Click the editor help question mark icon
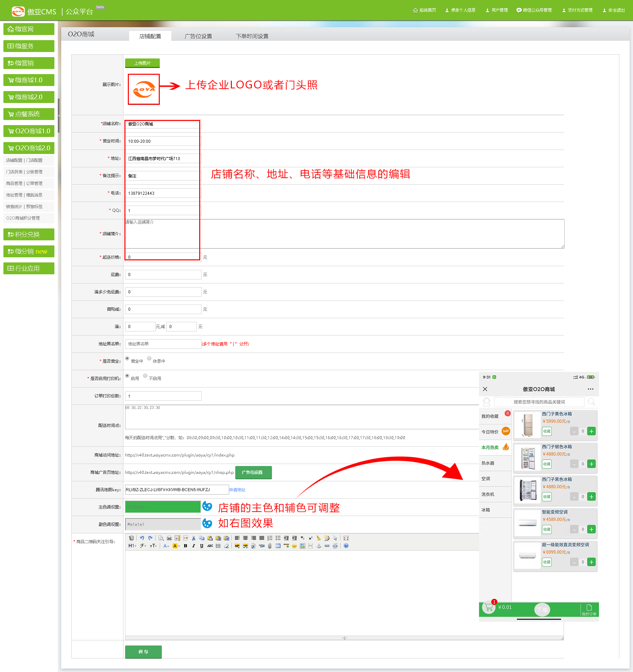The height and width of the screenshot is (672, 633). coord(346,546)
